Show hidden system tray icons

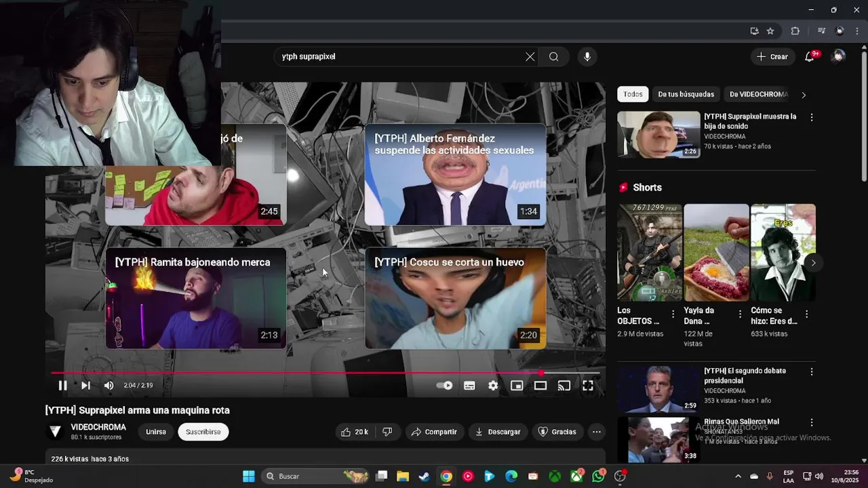(x=738, y=476)
